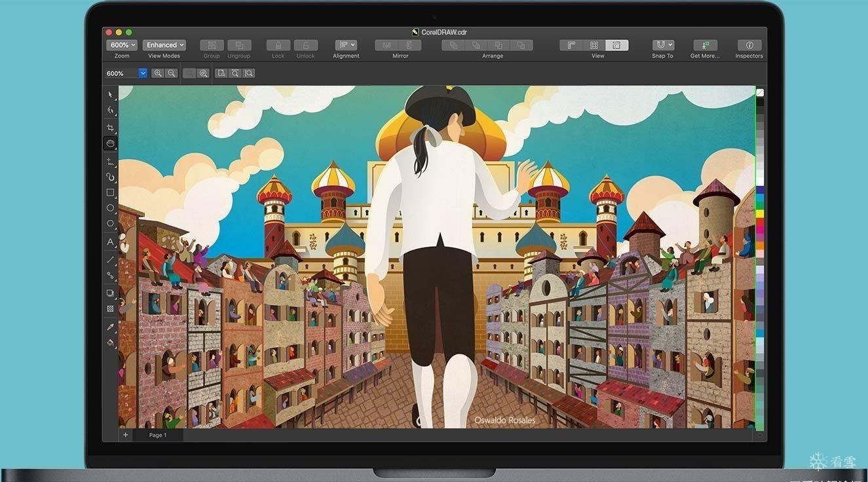This screenshot has height=482, width=868.
Task: Click the Group objects toolbar icon
Action: tap(212, 45)
